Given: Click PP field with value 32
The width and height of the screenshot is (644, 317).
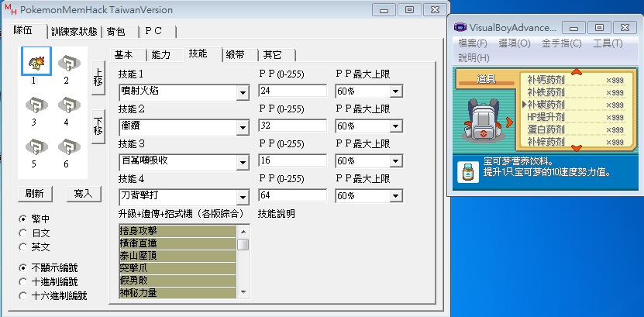Looking at the screenshot, I should point(292,126).
